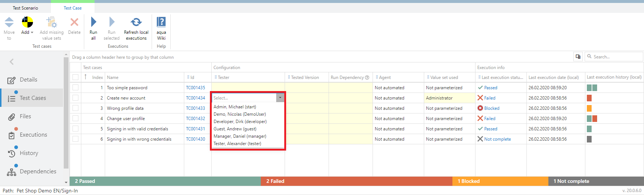Screen dimensions: 644x195
Task: Check the select-all checkbox in table header
Action: 75,77
